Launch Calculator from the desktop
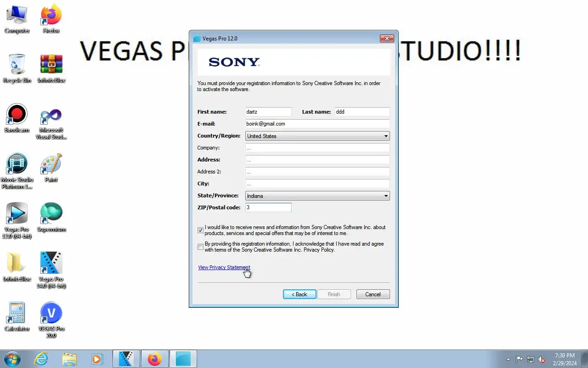The image size is (588, 368). (x=17, y=317)
